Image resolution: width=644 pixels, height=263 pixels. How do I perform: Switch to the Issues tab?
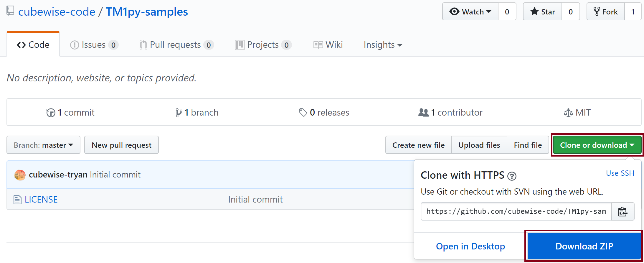point(94,45)
